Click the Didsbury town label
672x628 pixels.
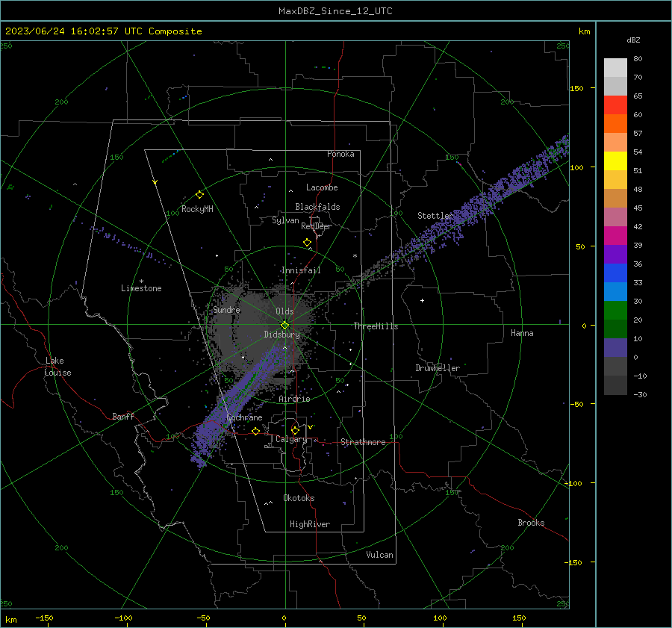[x=281, y=335]
